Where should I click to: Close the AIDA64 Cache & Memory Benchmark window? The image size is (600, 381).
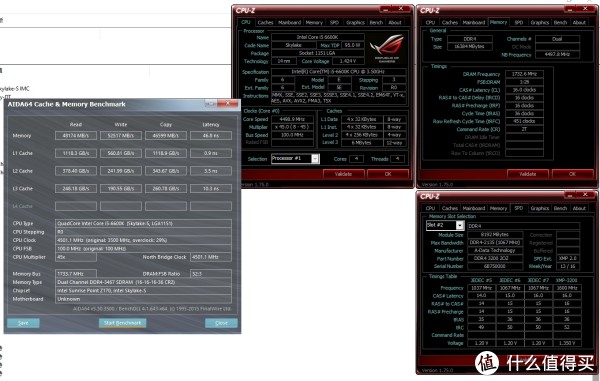[228, 103]
